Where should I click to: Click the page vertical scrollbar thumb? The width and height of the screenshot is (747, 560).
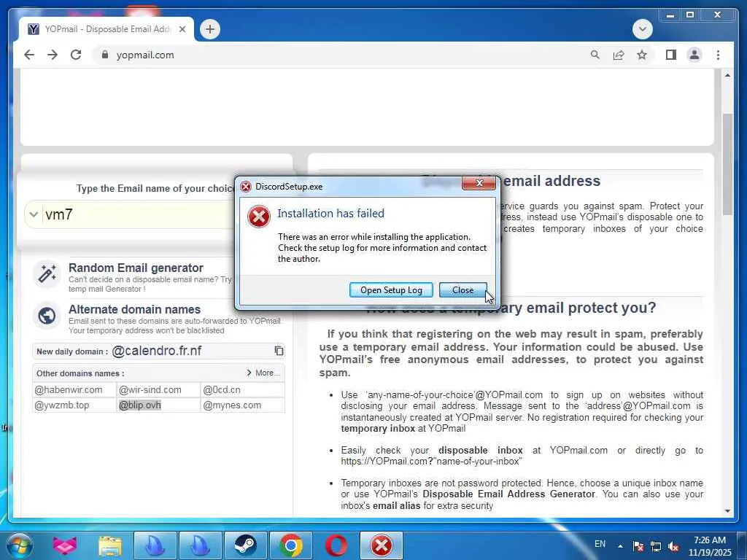pos(727,164)
